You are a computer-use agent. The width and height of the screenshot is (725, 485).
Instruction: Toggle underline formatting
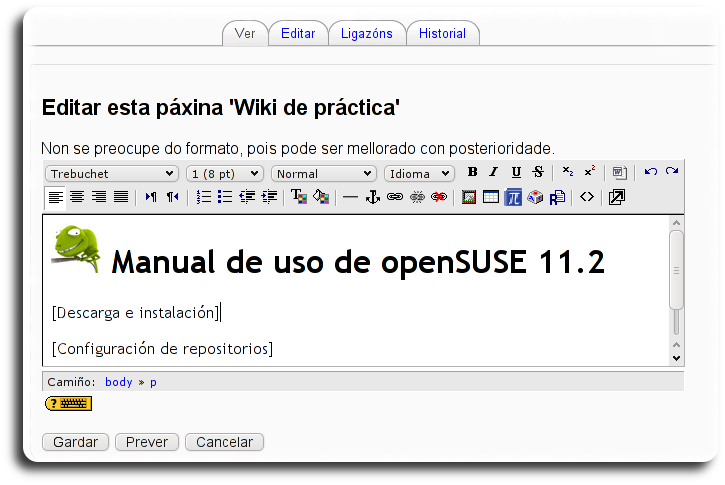click(x=516, y=172)
